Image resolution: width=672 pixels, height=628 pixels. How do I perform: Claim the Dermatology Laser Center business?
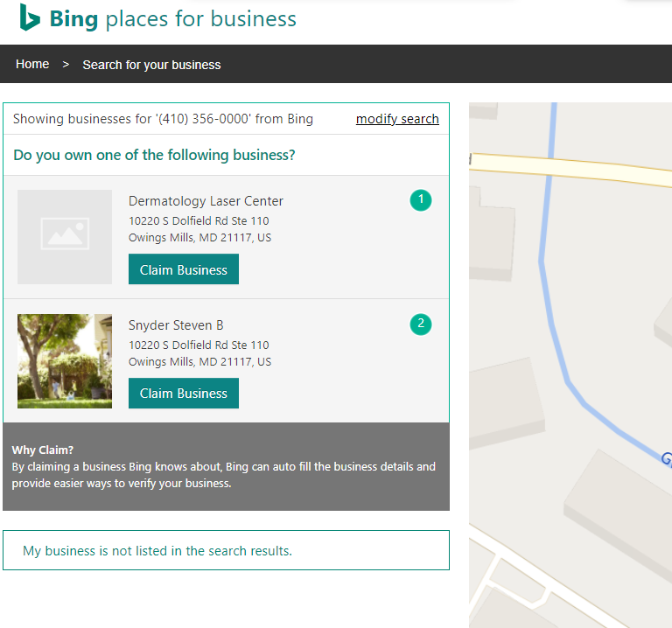(184, 269)
